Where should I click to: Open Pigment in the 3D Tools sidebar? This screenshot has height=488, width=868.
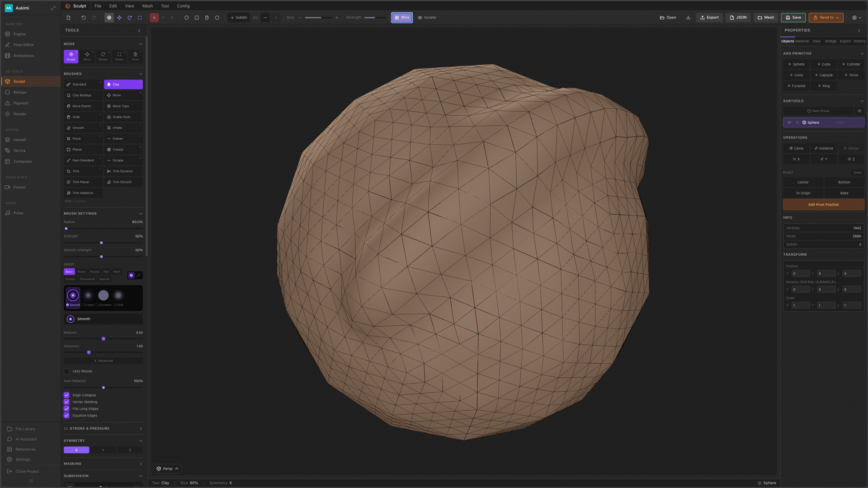[20, 103]
